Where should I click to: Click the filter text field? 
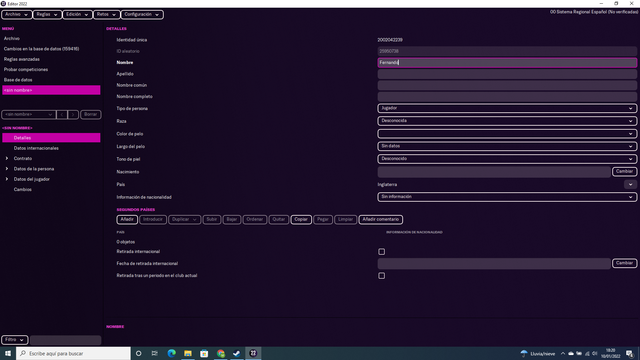[65, 340]
